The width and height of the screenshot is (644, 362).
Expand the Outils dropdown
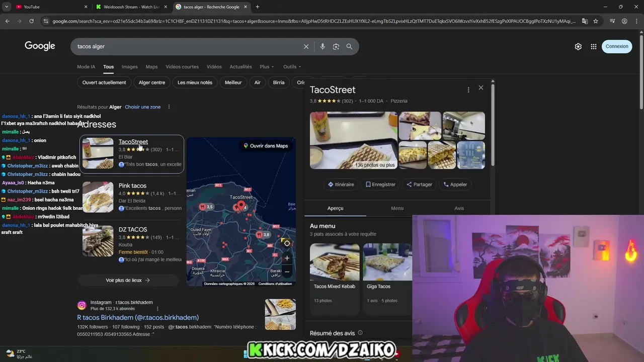pyautogui.click(x=292, y=66)
